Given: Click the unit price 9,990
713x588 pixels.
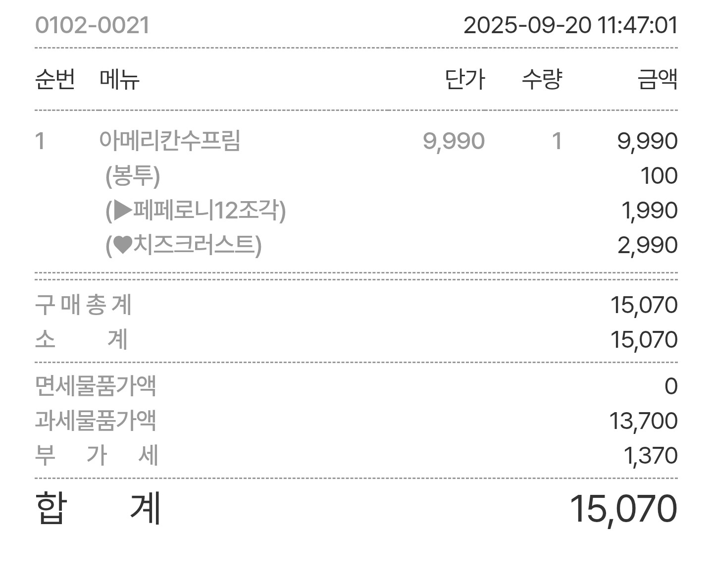Looking at the screenshot, I should pos(454,141).
